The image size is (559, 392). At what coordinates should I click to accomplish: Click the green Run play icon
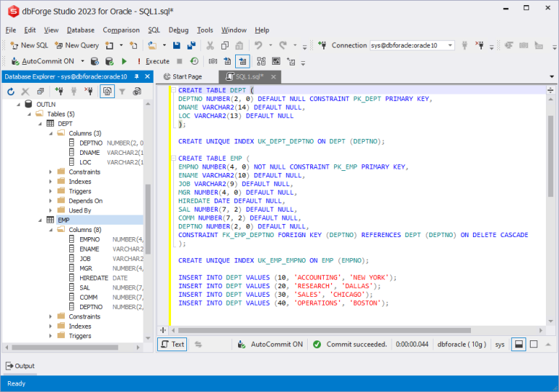coord(124,62)
